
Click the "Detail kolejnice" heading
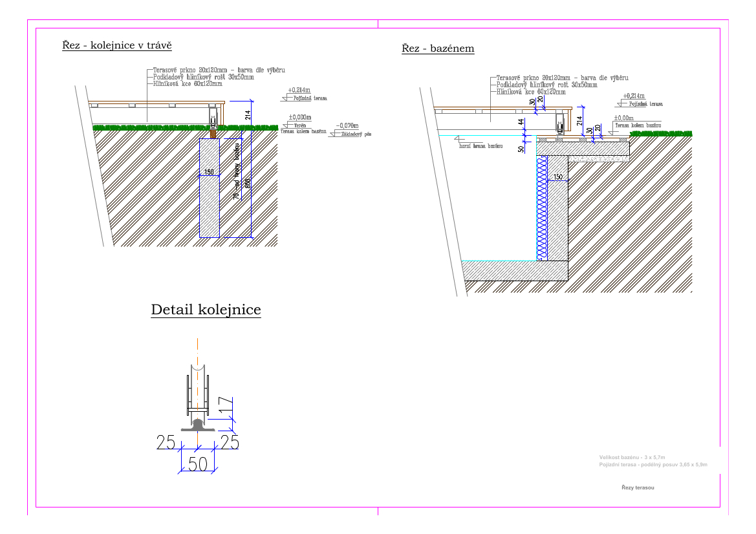pyautogui.click(x=206, y=310)
